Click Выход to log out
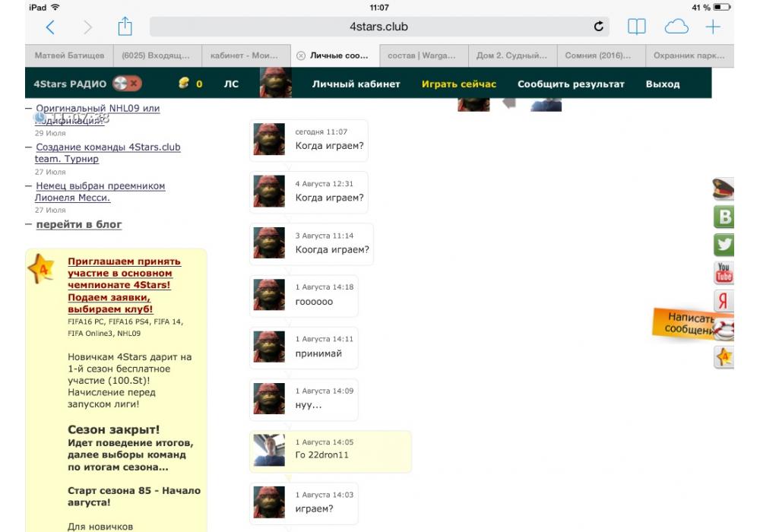 click(663, 84)
